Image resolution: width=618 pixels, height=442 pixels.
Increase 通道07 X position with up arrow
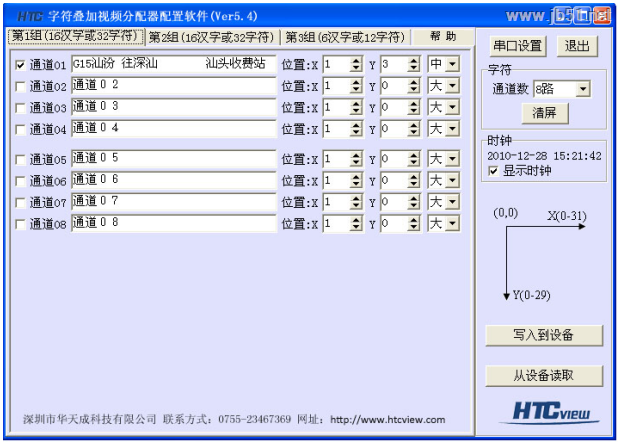click(x=356, y=198)
